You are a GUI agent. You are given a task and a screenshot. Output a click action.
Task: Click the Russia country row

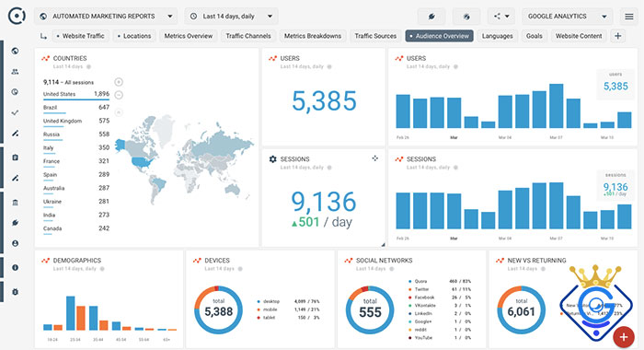click(x=76, y=134)
